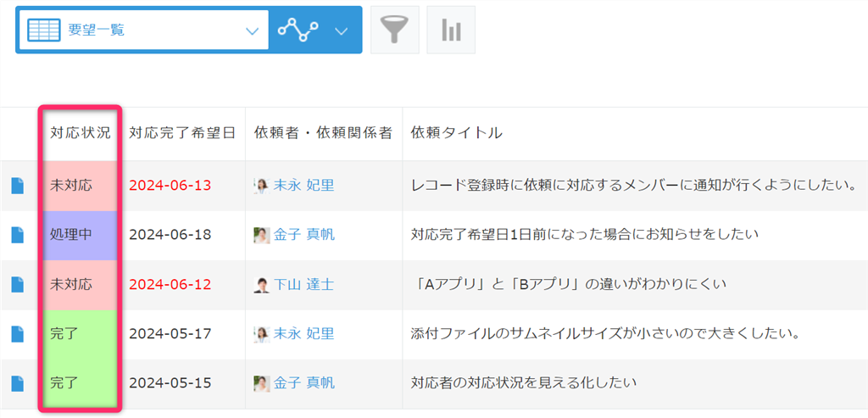Sort by 対応完了希望日 column header

click(181, 133)
